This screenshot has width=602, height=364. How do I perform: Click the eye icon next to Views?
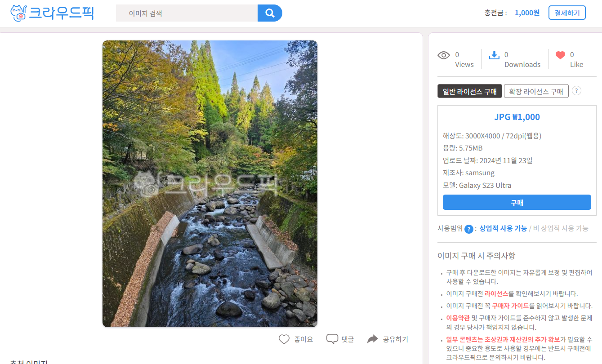tap(443, 55)
